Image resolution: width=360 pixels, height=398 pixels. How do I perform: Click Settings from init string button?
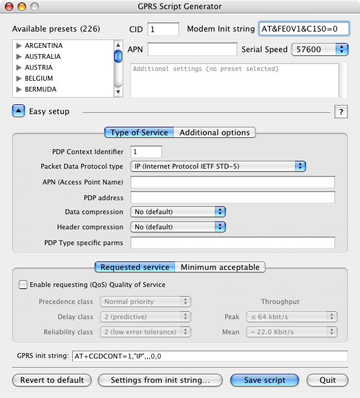160,380
